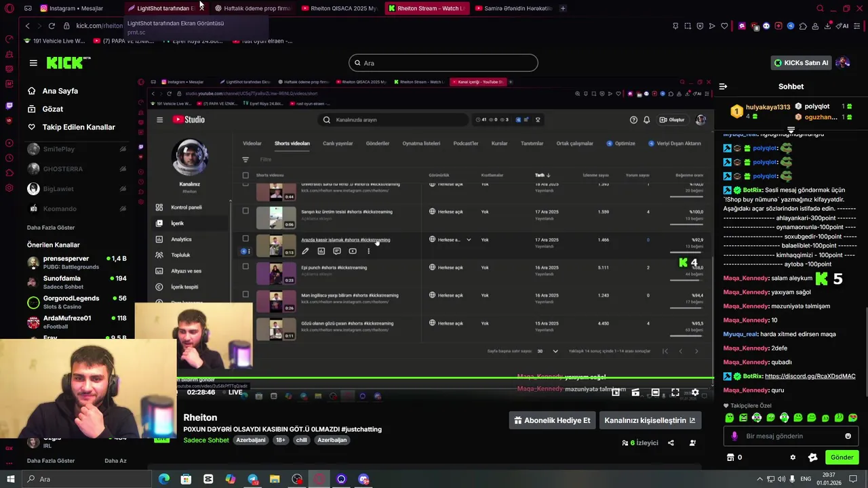Click the KICKs gift star icon beside Gönder

click(812, 457)
